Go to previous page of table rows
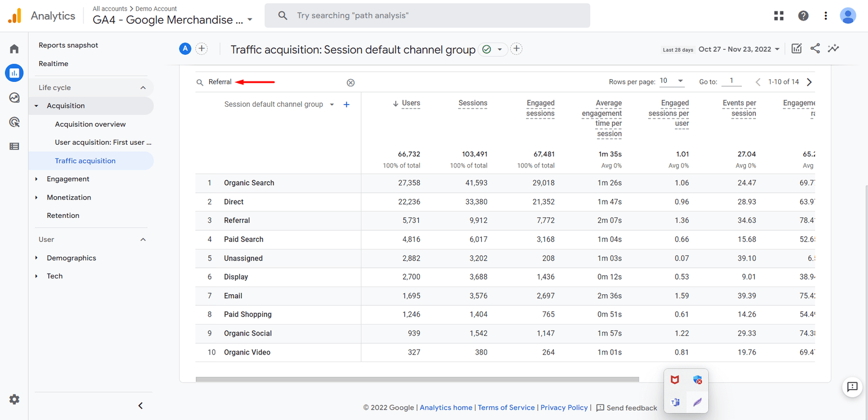This screenshot has width=868, height=420. click(x=758, y=82)
